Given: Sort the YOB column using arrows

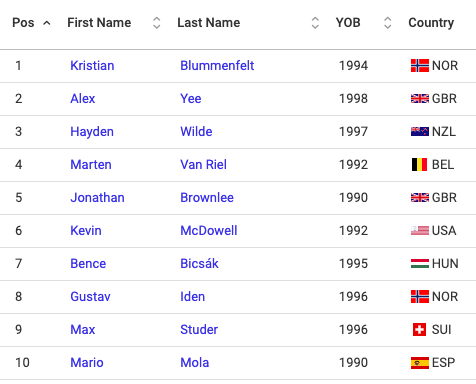Looking at the screenshot, I should 387,23.
